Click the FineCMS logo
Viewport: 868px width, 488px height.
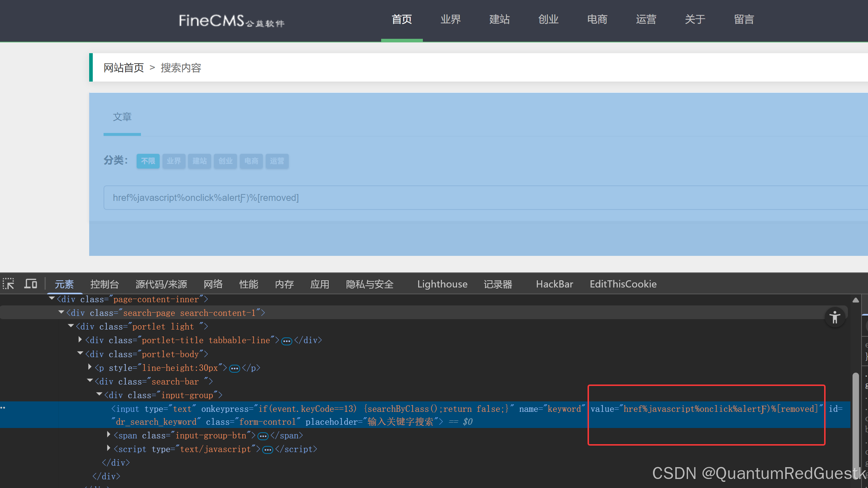pyautogui.click(x=232, y=21)
